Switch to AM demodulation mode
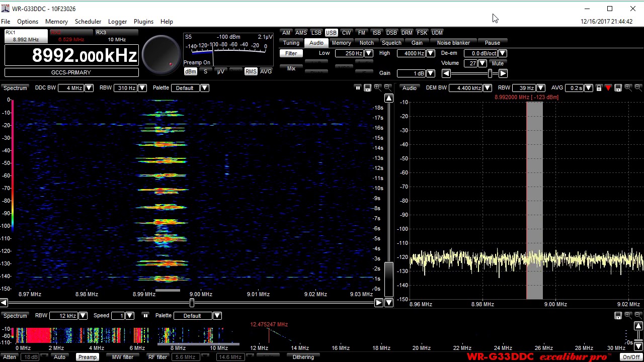 pos(286,33)
